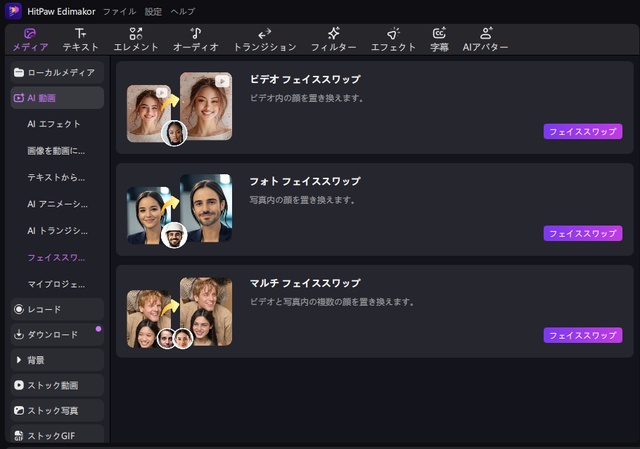The image size is (640, 449).
Task: Click the レコード record icon
Action: [19, 309]
